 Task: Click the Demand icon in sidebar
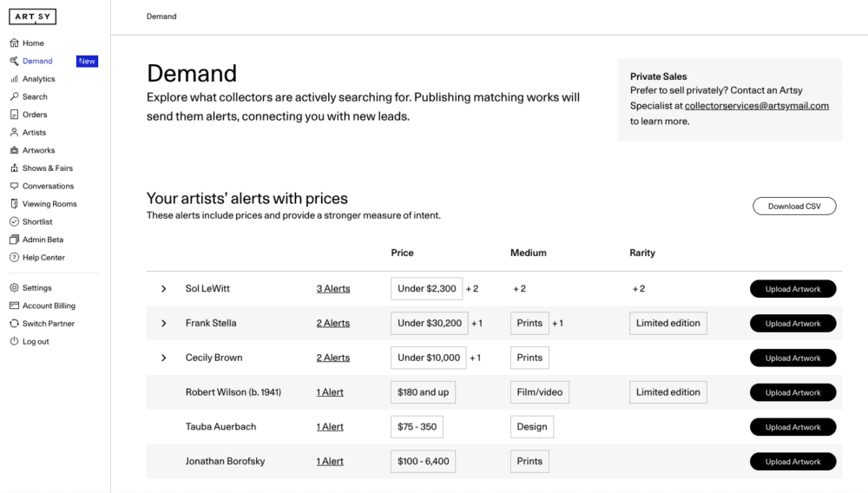pyautogui.click(x=15, y=61)
